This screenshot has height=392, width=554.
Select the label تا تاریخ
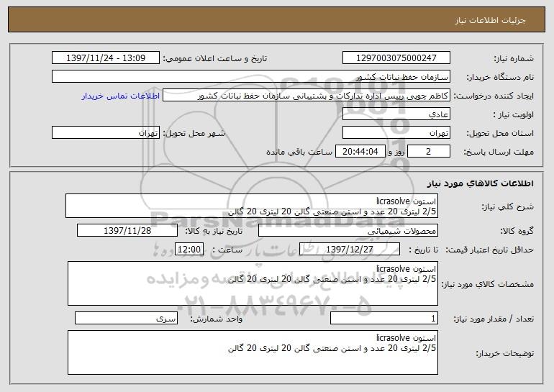(x=423, y=250)
